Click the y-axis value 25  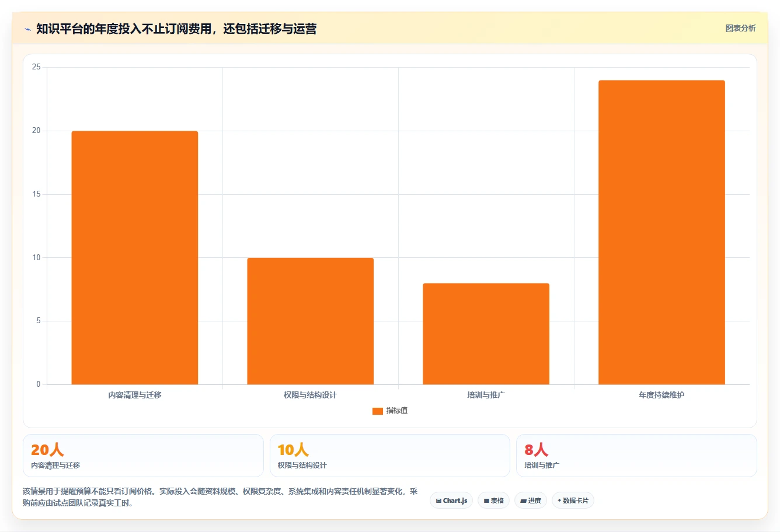point(36,67)
